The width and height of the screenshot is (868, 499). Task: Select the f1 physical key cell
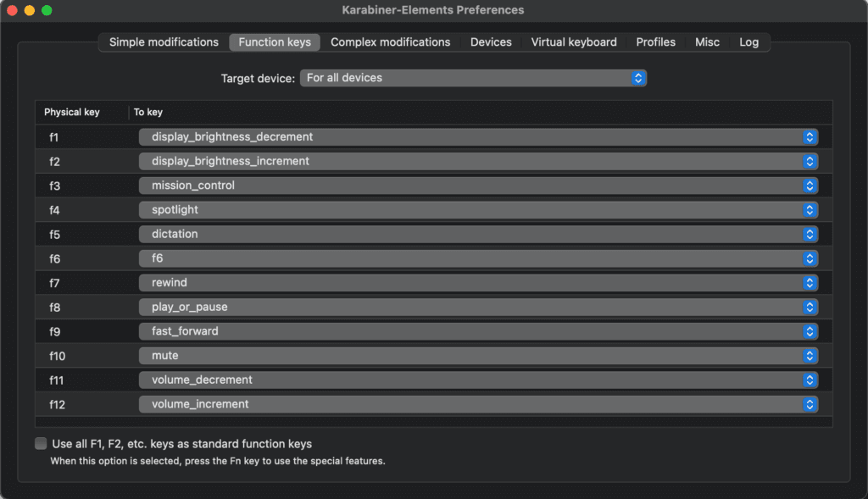(x=53, y=137)
